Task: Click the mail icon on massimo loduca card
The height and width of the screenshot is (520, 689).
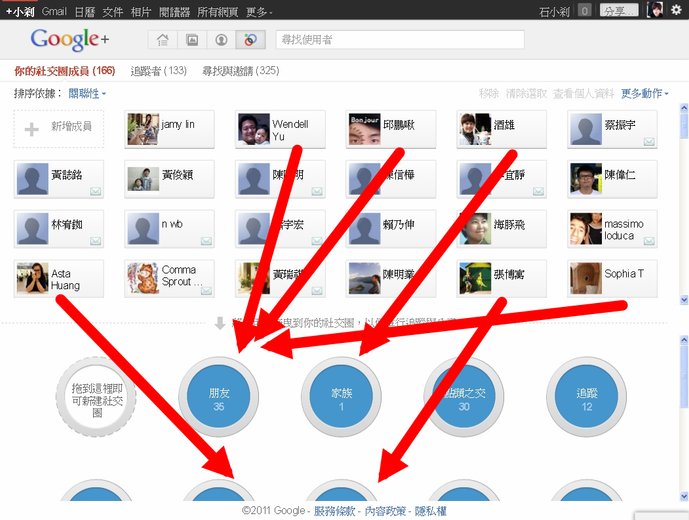Action: click(649, 241)
